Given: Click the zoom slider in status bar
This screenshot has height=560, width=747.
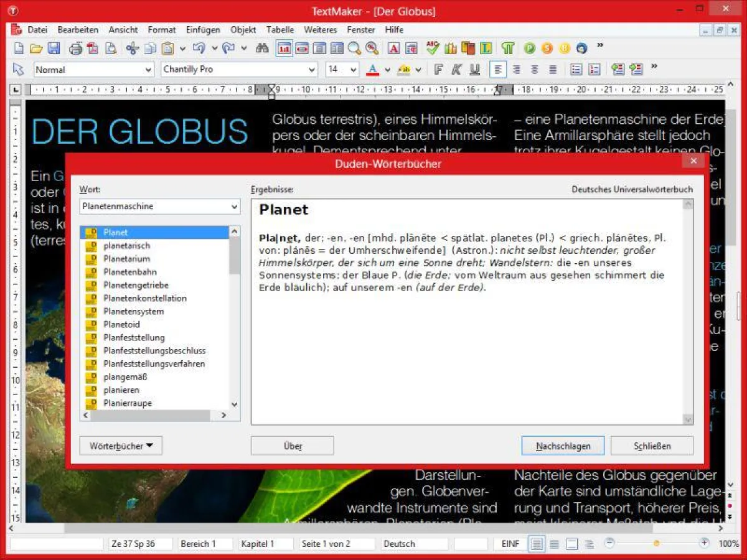Looking at the screenshot, I should [656, 543].
